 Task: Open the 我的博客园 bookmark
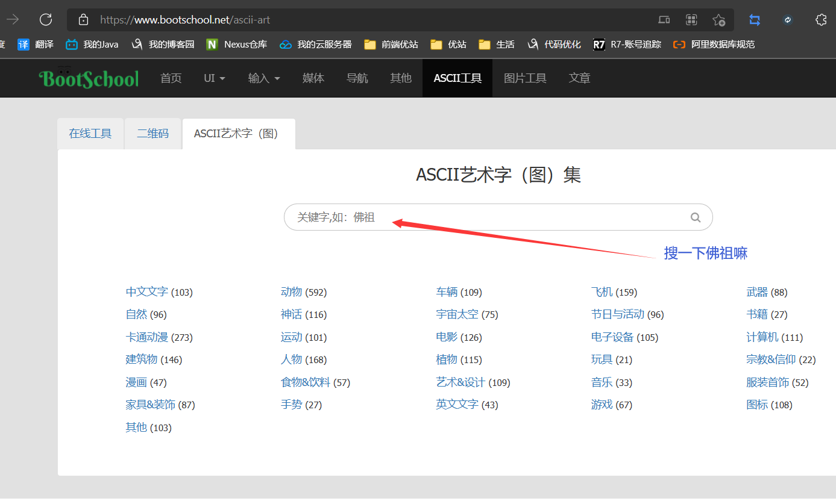[163, 45]
